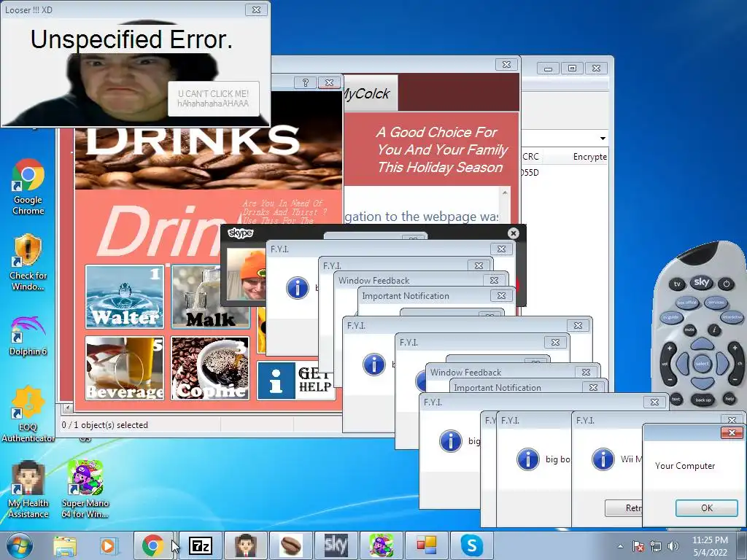Image resolution: width=747 pixels, height=560 pixels.
Task: Click the back up button on the remote
Action: pos(703,400)
